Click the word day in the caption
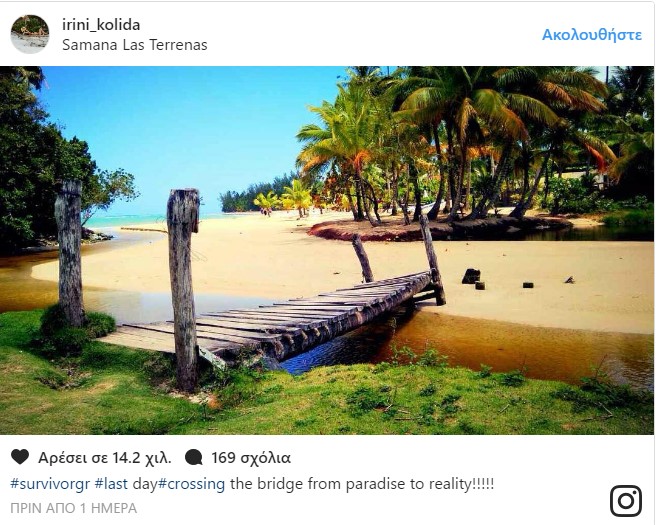 pos(145,484)
